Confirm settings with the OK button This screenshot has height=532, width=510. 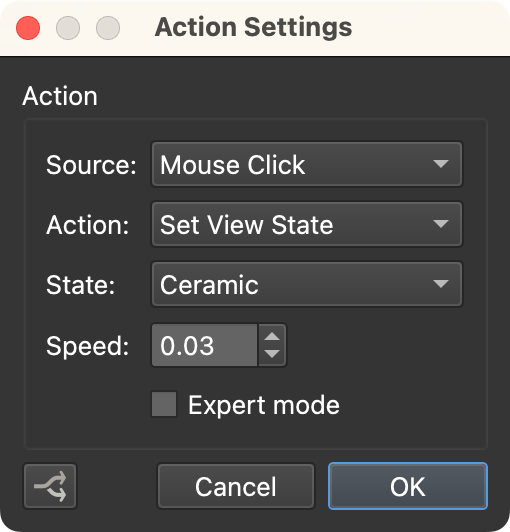coord(408,486)
